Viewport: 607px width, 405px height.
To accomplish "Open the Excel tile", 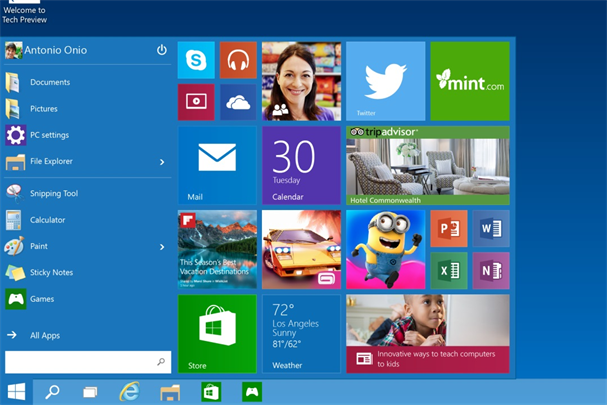I will (x=449, y=271).
